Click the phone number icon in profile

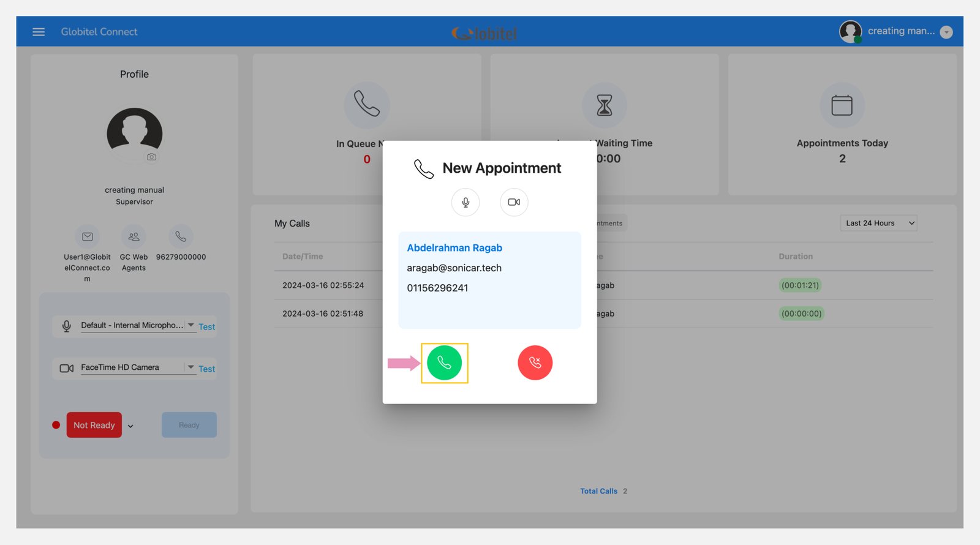(x=181, y=237)
